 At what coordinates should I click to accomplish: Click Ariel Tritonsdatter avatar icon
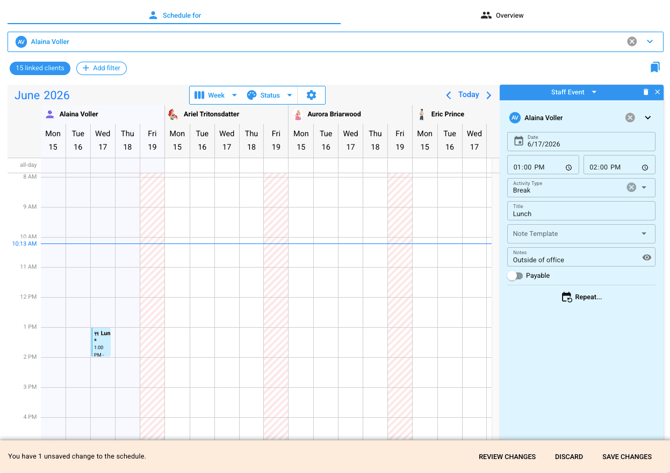click(173, 114)
